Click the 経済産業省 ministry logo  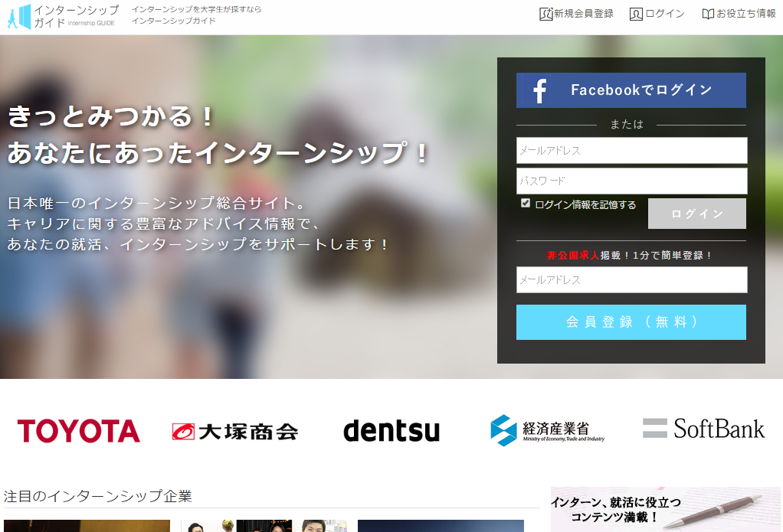(x=546, y=429)
